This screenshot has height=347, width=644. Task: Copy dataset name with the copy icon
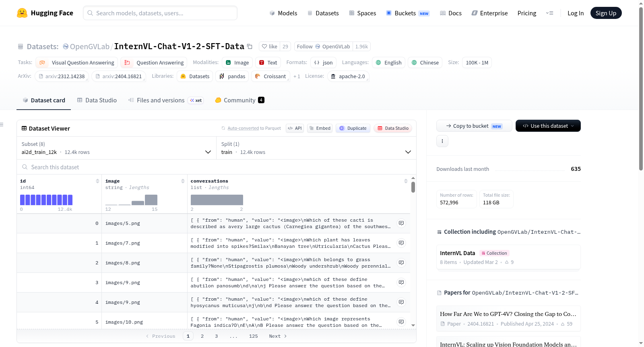click(250, 46)
